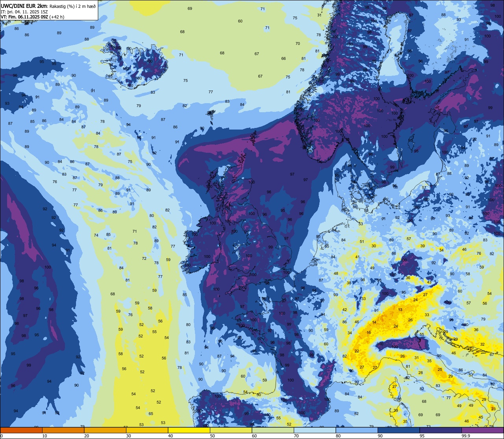504x439 pixels.
Task: Click the VT: Fim. 06.11.2025 09Z line
Action: tap(24, 17)
